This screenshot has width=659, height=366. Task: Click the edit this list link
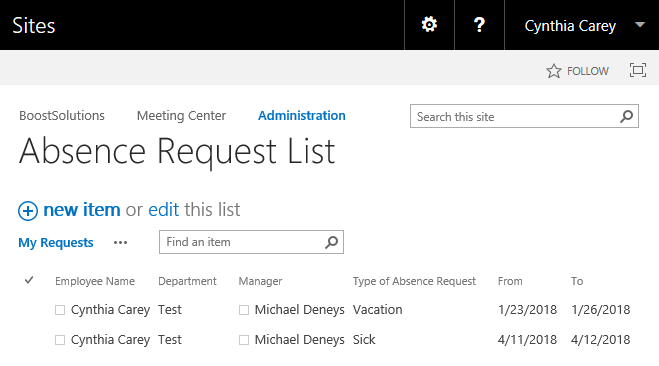[163, 210]
